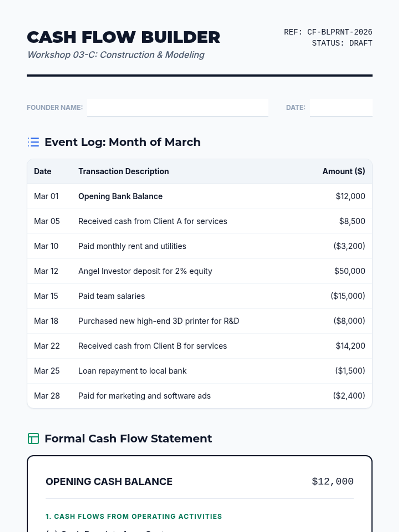399x532 pixels.
Task: Click the 3D printer purchase transaction
Action: point(159,321)
